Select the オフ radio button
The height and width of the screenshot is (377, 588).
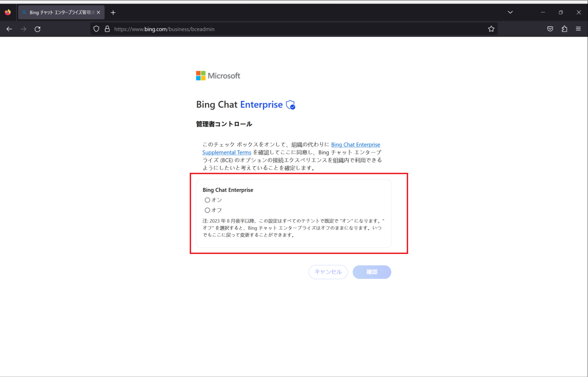click(207, 210)
